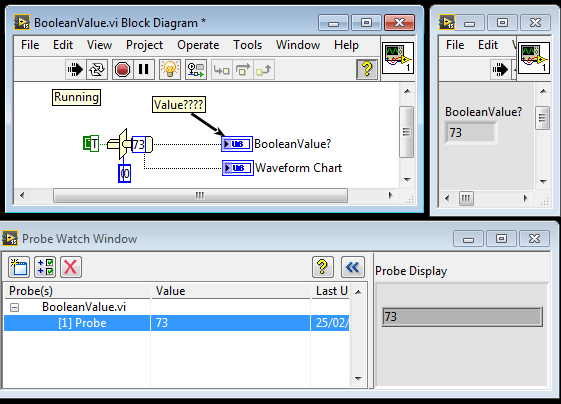Screen dimensions: 561x404
Task: Click the Step Into toolbar button
Action: 221,70
